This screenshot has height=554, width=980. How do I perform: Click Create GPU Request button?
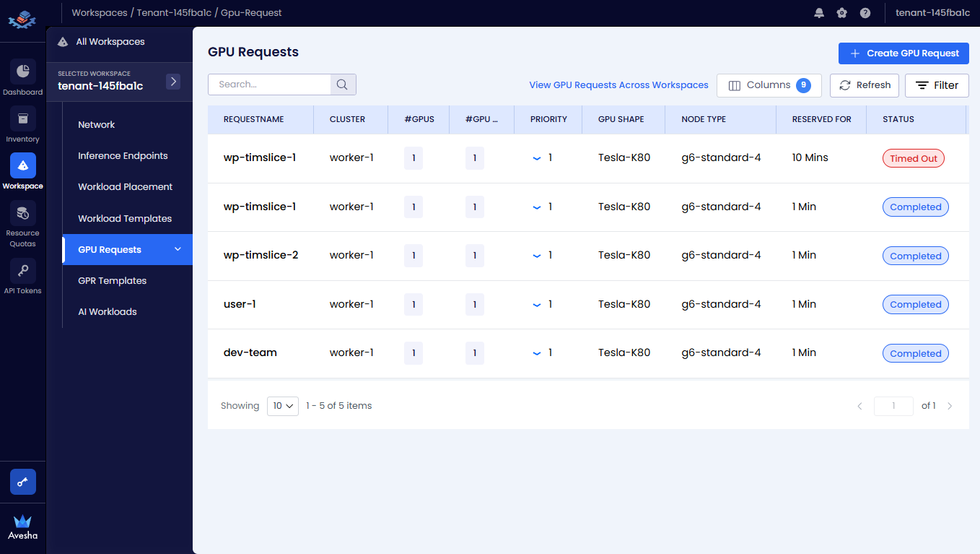click(904, 53)
